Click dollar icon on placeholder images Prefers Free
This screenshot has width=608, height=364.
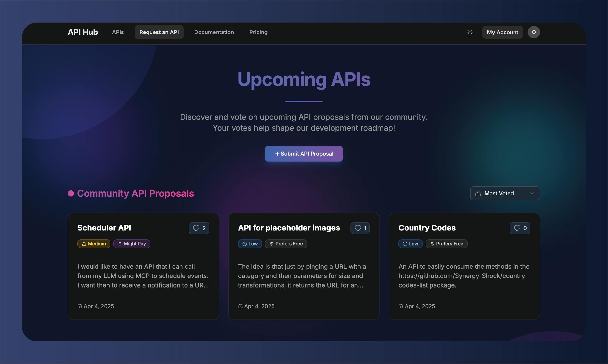pyautogui.click(x=272, y=244)
